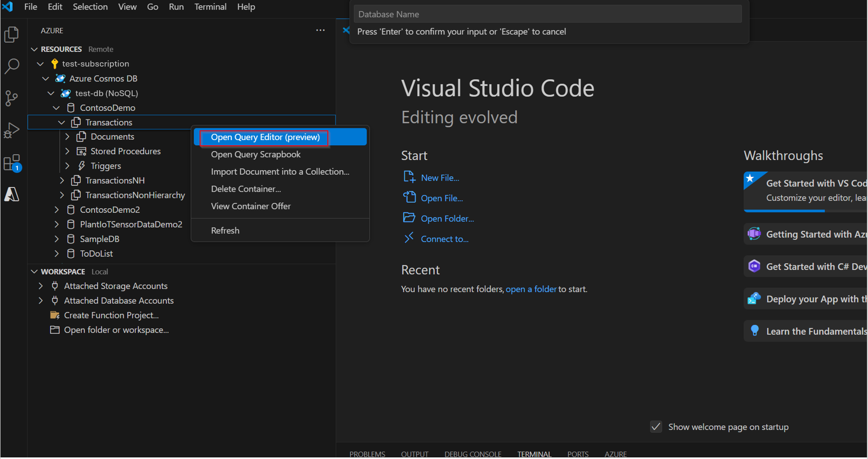Screen dimensions: 868x459
Task: Collapse the RESOURCES section
Action: [x=34, y=49]
